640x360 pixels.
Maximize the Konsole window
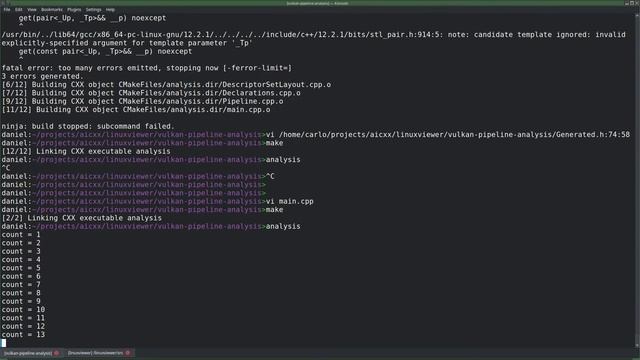[x=632, y=3]
